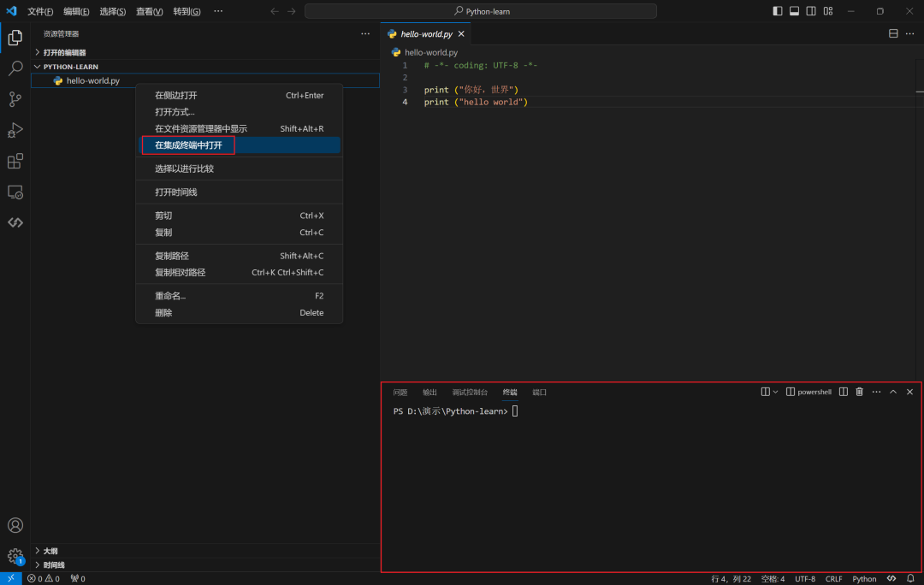
Task: Expand the Timeline section
Action: pyautogui.click(x=205, y=565)
